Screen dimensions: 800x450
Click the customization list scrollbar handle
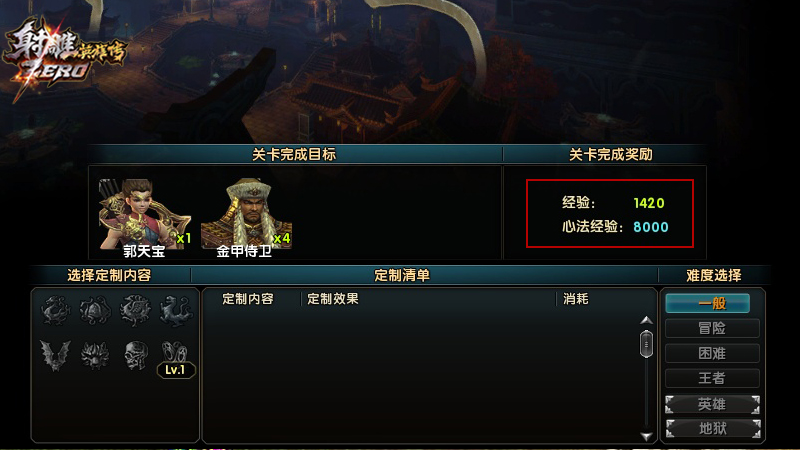click(646, 344)
